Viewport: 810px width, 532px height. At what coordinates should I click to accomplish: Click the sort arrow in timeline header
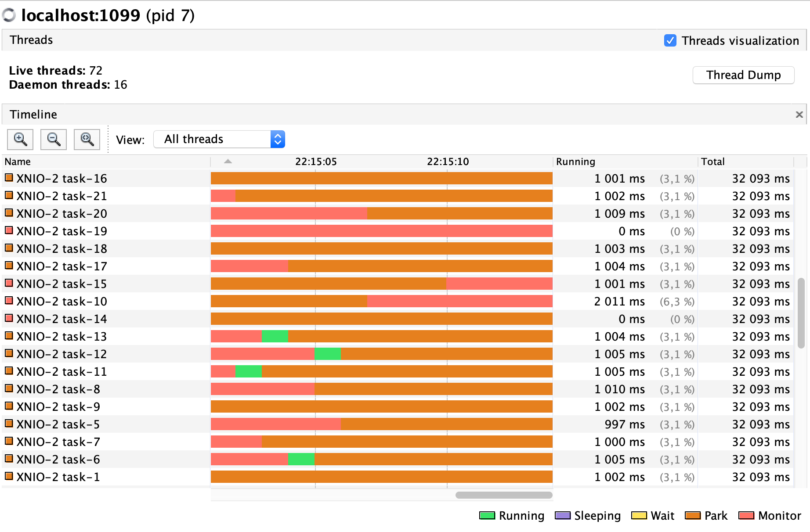pos(228,162)
